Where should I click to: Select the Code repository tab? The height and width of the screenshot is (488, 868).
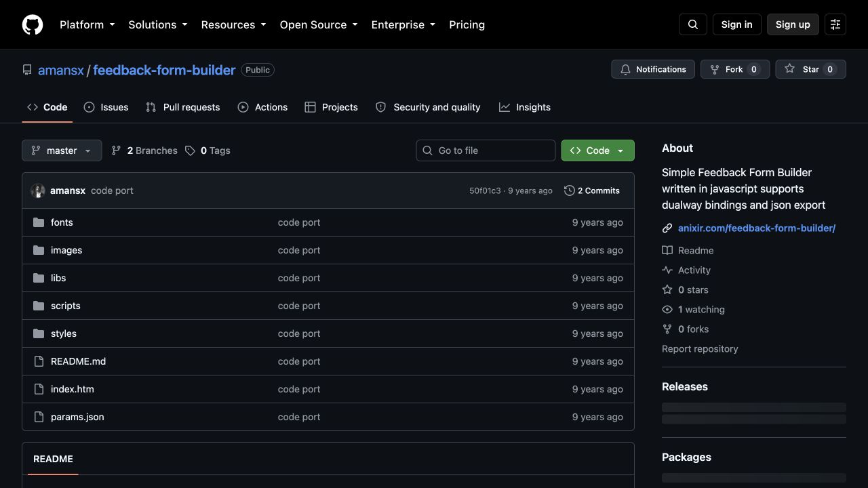[47, 107]
